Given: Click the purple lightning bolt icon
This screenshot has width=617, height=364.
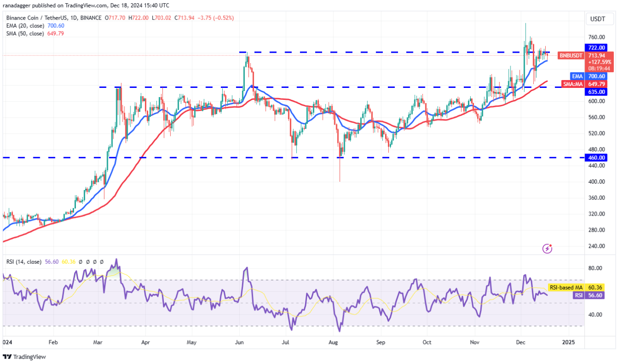Looking at the screenshot, I should (548, 249).
